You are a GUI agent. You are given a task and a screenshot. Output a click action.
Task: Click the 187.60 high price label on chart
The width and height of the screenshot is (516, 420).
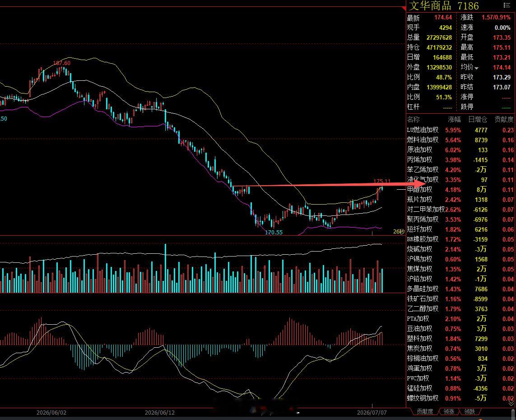point(61,63)
